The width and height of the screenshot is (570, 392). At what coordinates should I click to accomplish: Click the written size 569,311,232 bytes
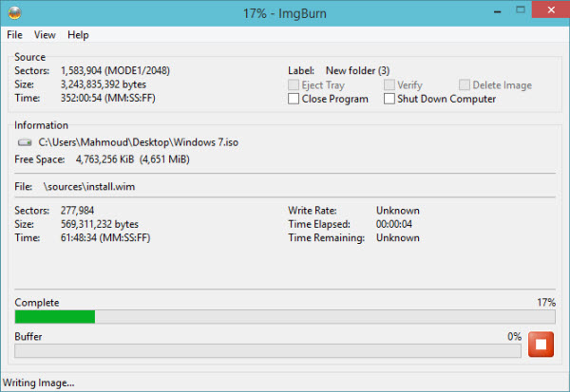coord(100,224)
